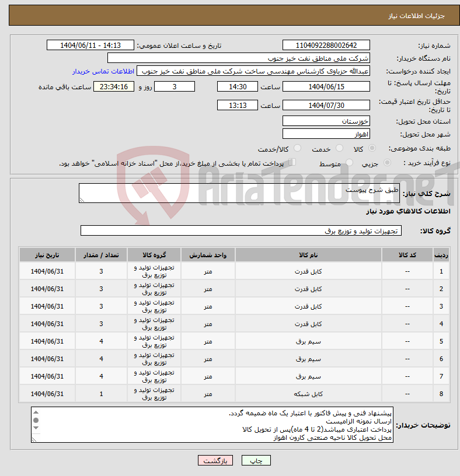Click کابل قدرت in row 4

(x=308, y=324)
